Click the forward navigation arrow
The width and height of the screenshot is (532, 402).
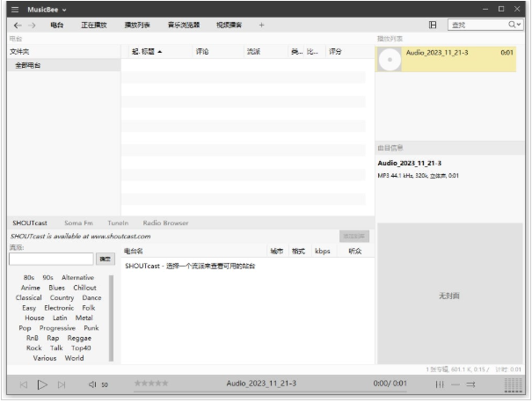tap(33, 26)
